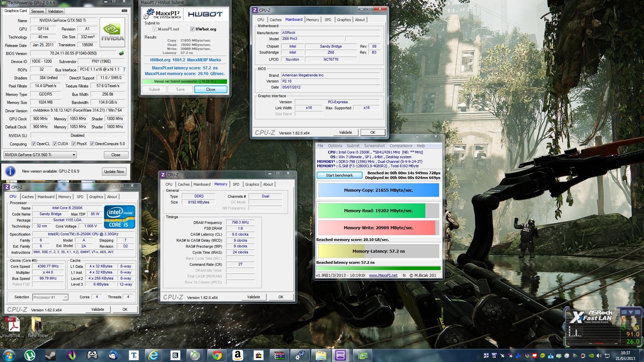Open uTorrent from the taskbar
The height and width of the screenshot is (362, 644).
click(x=30, y=355)
